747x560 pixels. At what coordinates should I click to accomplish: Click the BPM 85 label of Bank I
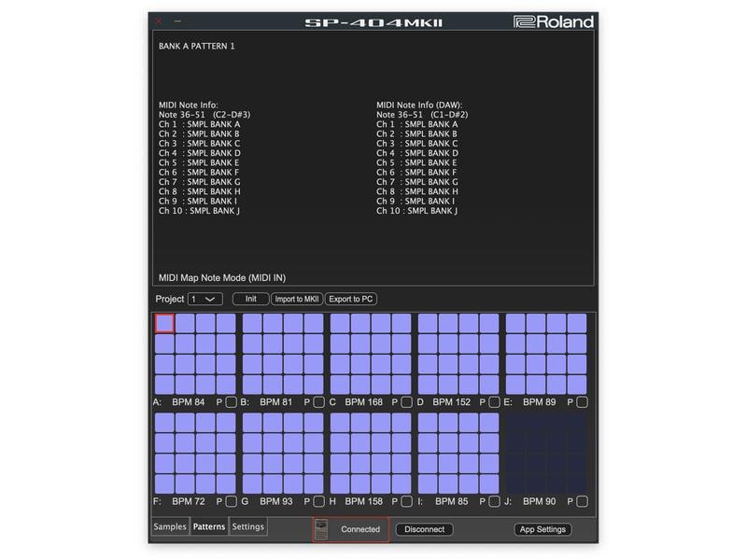coord(452,501)
